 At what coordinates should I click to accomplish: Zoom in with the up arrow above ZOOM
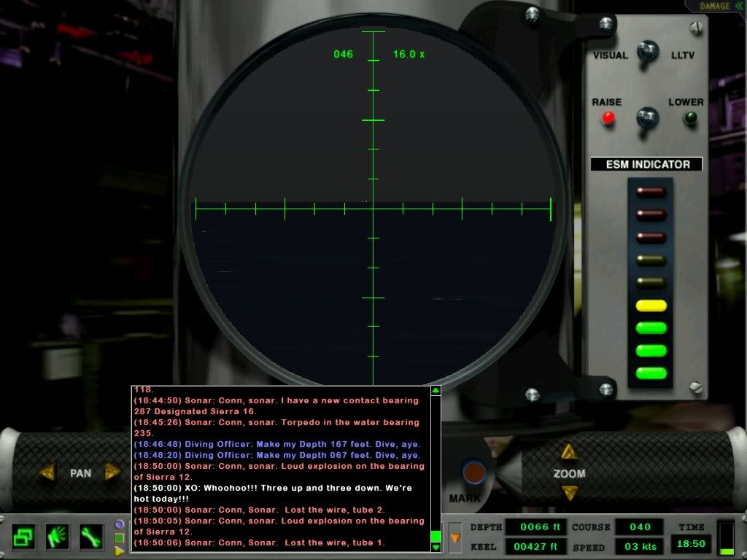click(569, 451)
